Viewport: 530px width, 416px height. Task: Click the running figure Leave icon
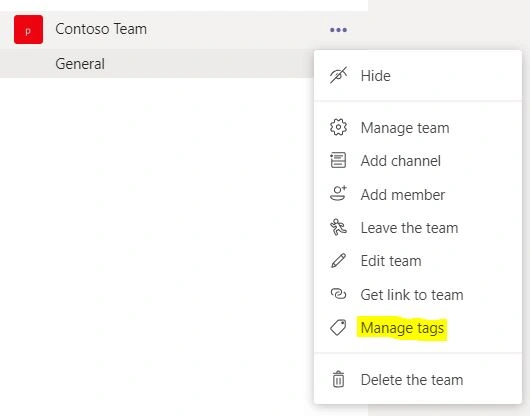click(338, 227)
